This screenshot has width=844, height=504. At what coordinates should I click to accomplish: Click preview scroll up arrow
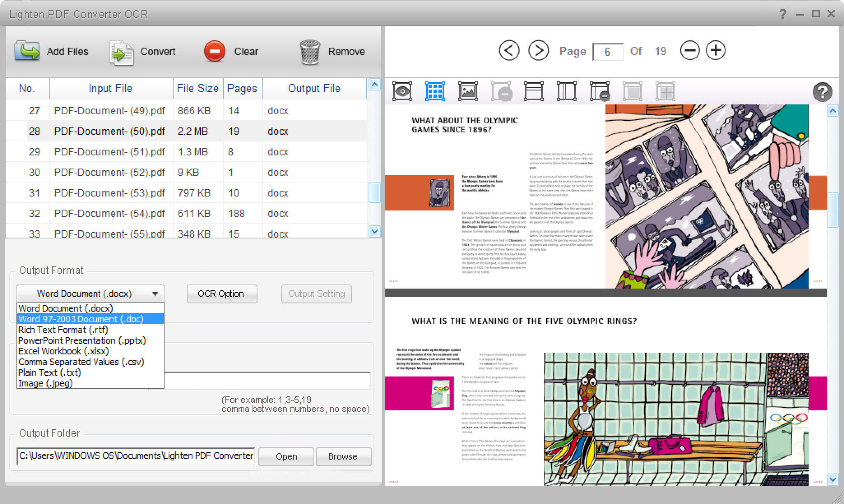coord(832,111)
